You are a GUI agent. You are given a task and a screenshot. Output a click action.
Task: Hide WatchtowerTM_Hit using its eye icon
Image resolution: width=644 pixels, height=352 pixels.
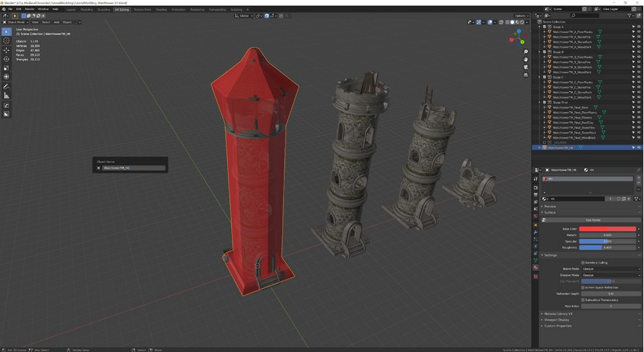(x=638, y=147)
